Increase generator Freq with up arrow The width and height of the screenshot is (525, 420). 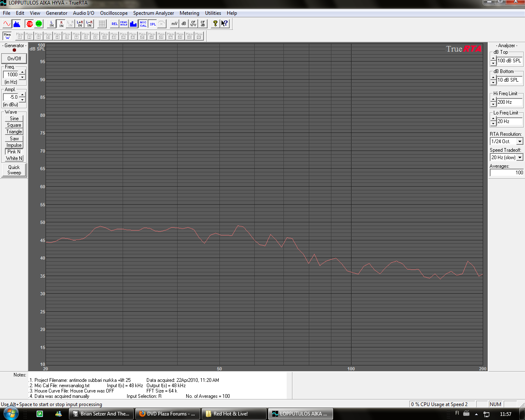click(23, 72)
